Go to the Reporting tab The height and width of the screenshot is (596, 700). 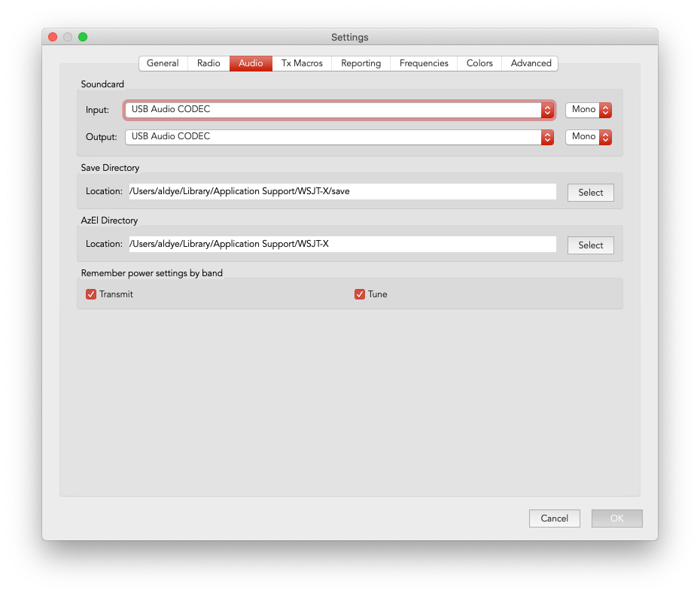tap(361, 63)
